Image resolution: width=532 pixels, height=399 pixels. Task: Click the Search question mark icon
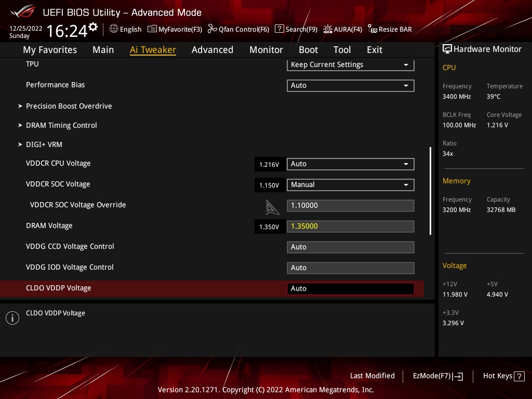tap(279, 29)
